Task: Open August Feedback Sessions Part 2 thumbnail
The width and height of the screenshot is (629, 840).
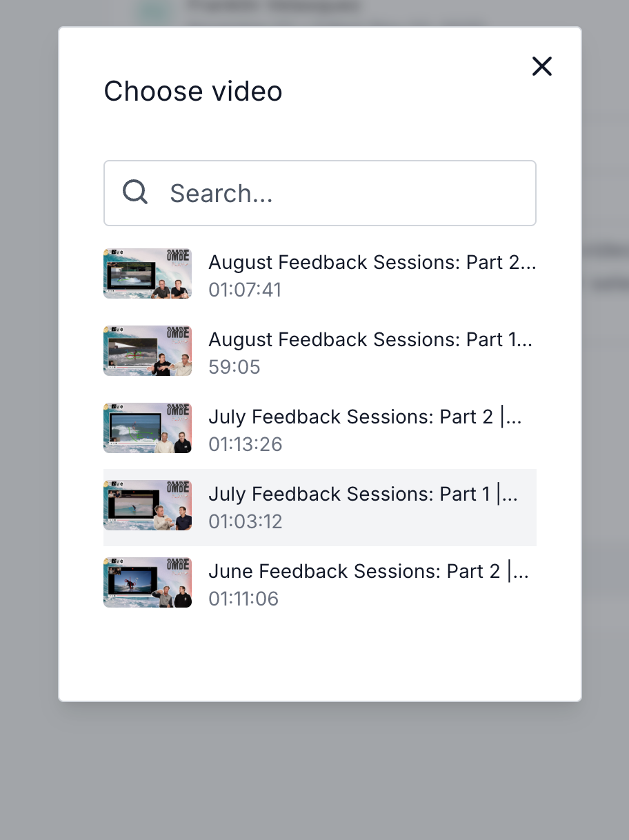Action: tap(148, 274)
